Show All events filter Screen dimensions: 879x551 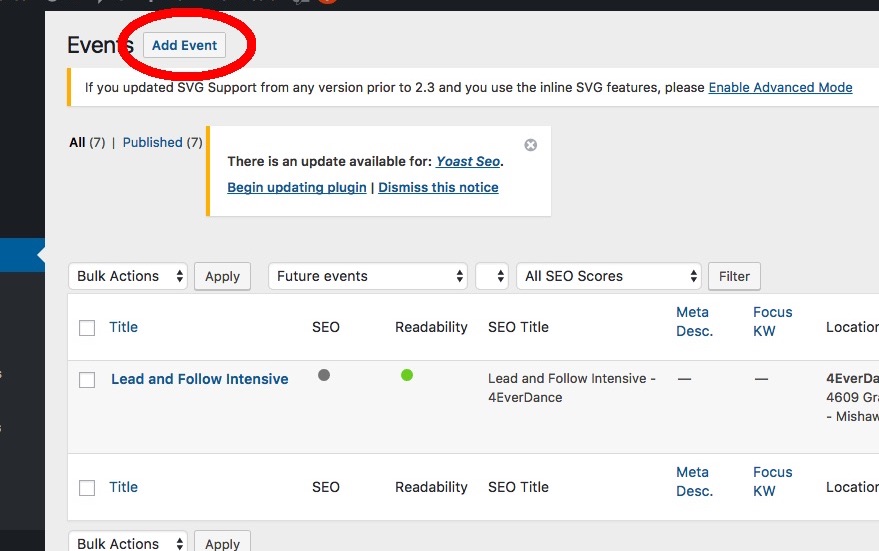pyautogui.click(x=77, y=142)
